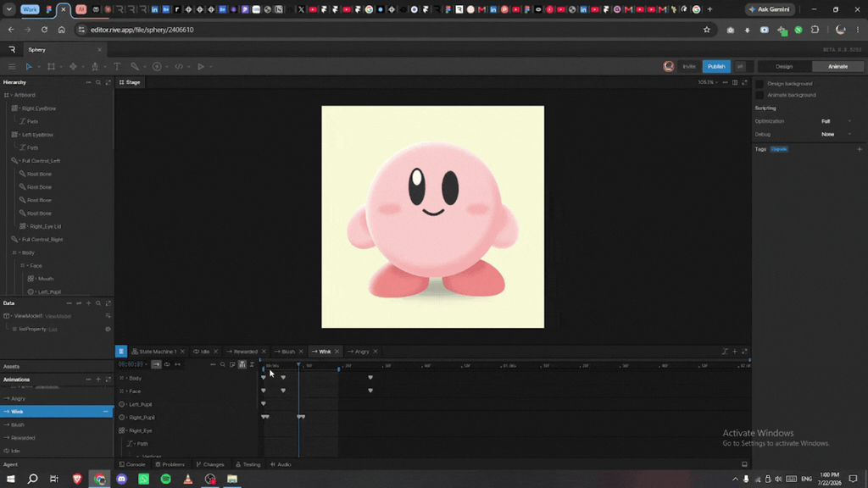Collapse the Full Control_Left node
This screenshot has height=488, width=868.
click(x=19, y=161)
